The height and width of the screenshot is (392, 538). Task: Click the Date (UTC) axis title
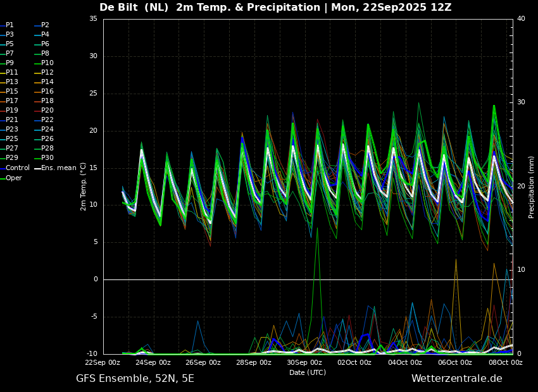308,373
